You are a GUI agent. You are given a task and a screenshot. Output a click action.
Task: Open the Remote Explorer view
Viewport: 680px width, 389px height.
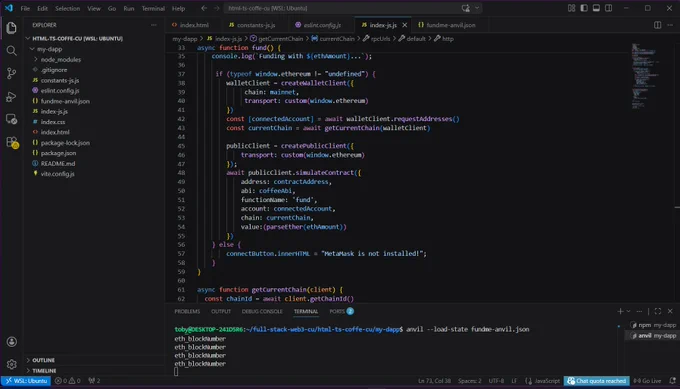(x=12, y=119)
